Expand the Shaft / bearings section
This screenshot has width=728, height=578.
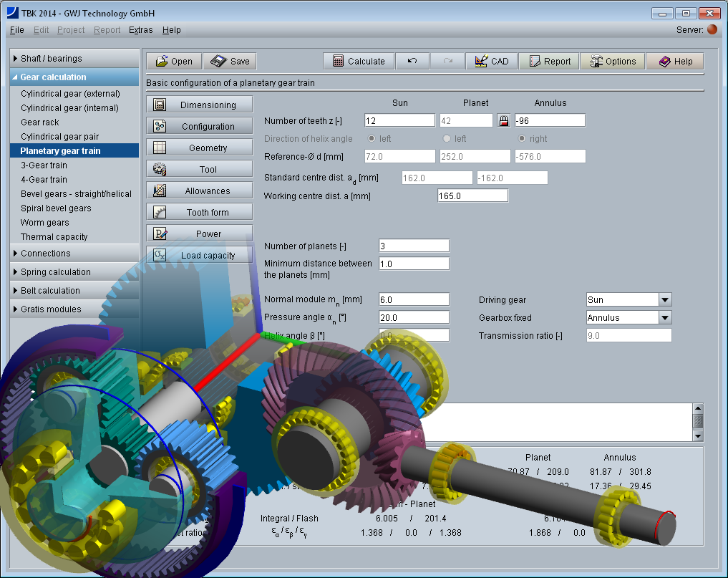(x=16, y=59)
